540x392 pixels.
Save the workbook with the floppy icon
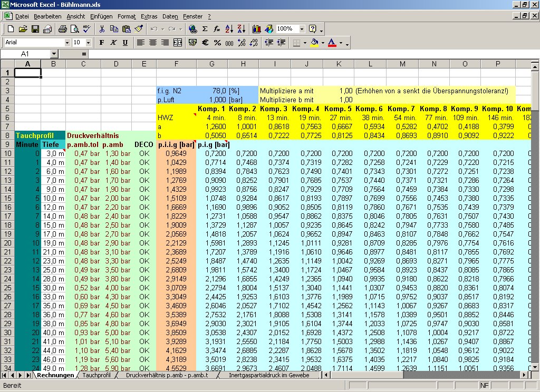pyautogui.click(x=35, y=29)
